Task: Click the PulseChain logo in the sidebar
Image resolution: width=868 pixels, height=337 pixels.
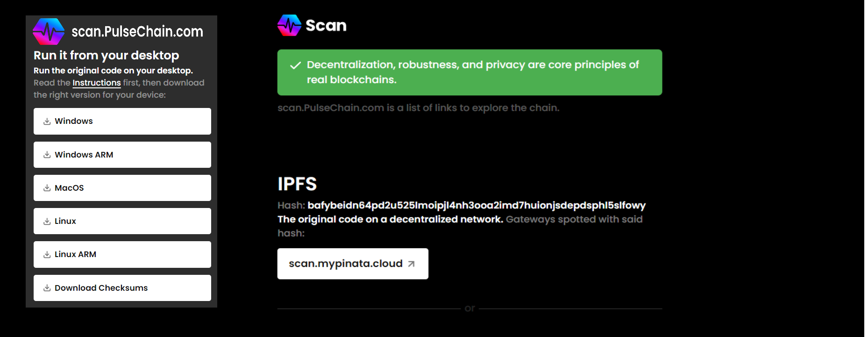Action: click(x=49, y=31)
